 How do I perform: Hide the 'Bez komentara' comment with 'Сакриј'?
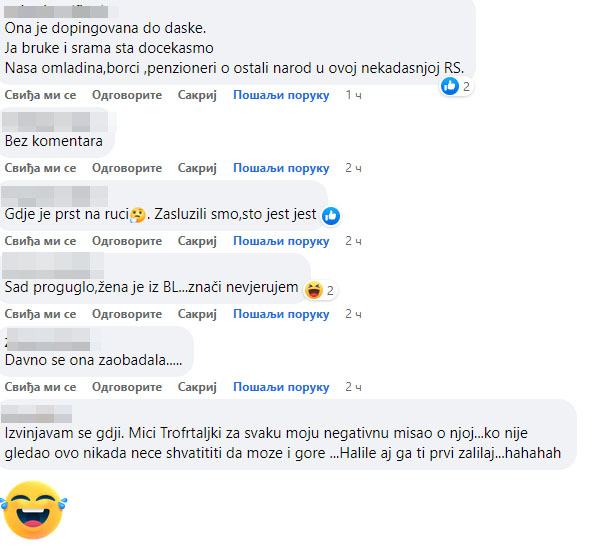pyautogui.click(x=197, y=168)
